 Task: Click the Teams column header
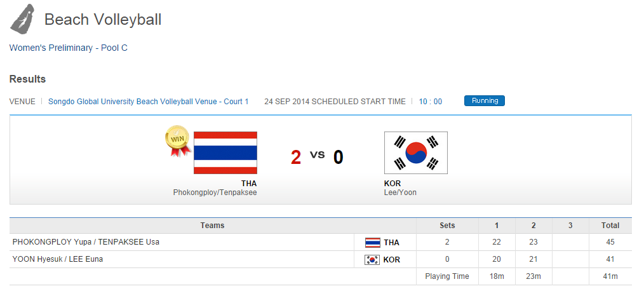212,226
